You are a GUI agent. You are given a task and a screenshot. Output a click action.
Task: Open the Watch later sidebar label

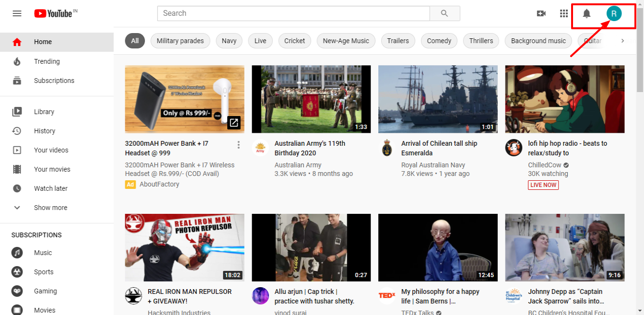coord(51,188)
